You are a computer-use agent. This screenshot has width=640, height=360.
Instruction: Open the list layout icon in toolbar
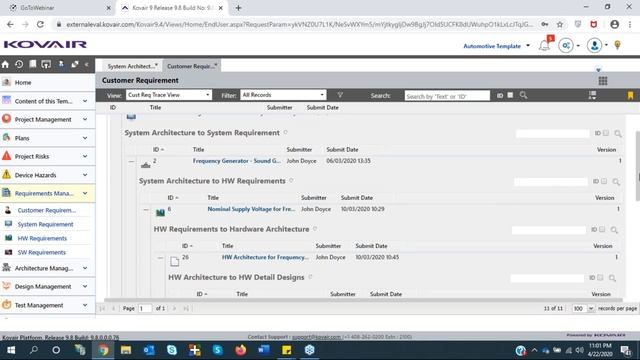coord(592,95)
